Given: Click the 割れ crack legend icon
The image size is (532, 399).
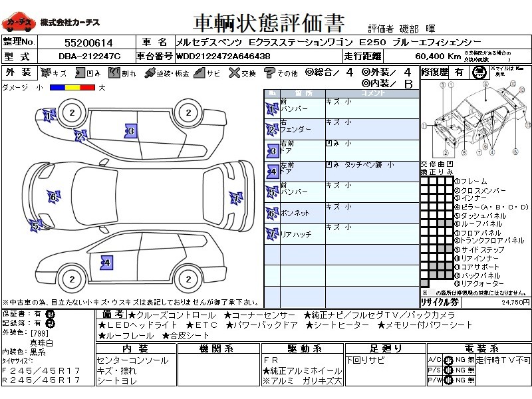Looking at the screenshot, I should (113, 73).
